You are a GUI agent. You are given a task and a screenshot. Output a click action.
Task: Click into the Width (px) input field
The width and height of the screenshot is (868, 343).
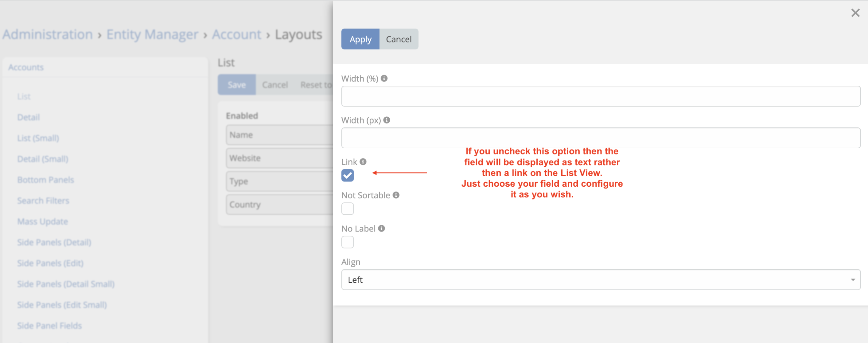tap(601, 138)
